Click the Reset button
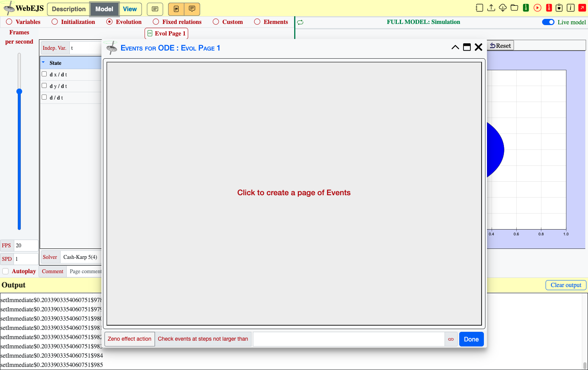This screenshot has width=588, height=370. click(x=500, y=46)
